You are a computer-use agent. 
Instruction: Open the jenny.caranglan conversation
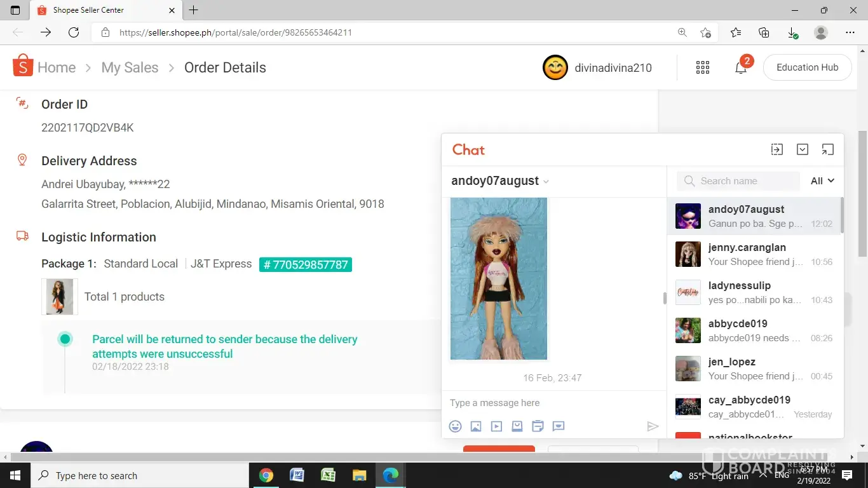click(754, 254)
